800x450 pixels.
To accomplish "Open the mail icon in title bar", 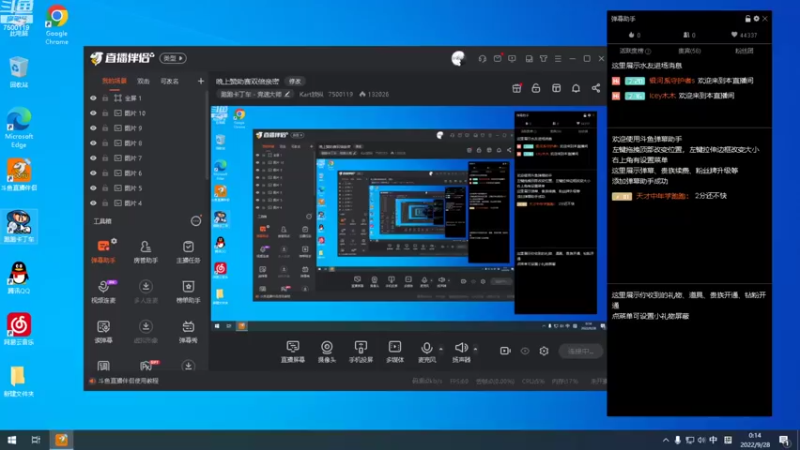I will click(x=497, y=59).
